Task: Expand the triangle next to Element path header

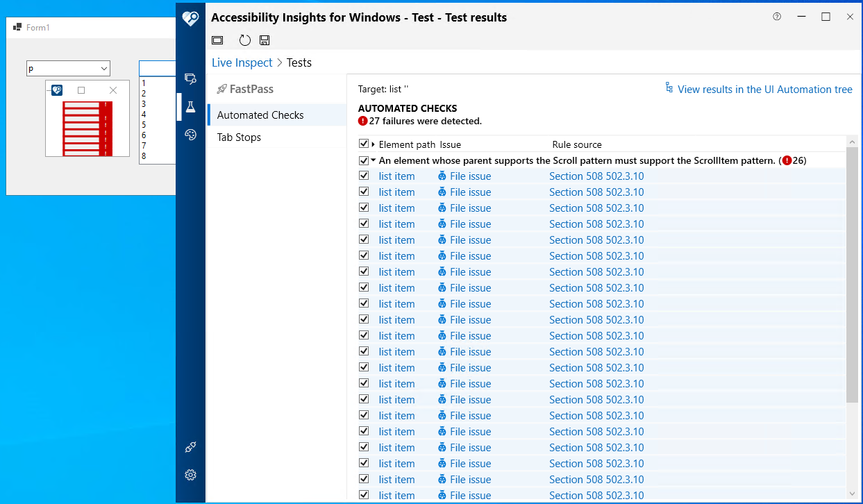Action: [x=374, y=144]
